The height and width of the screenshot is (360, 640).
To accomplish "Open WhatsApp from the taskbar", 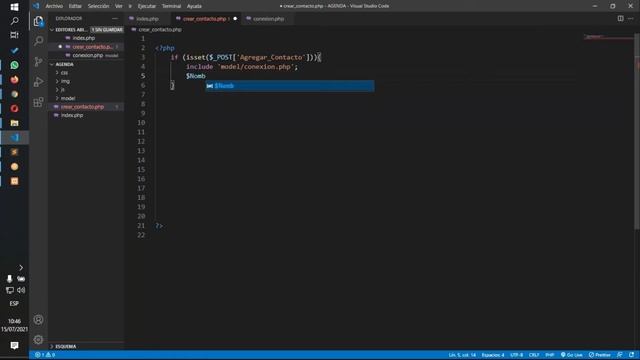I will (14, 65).
